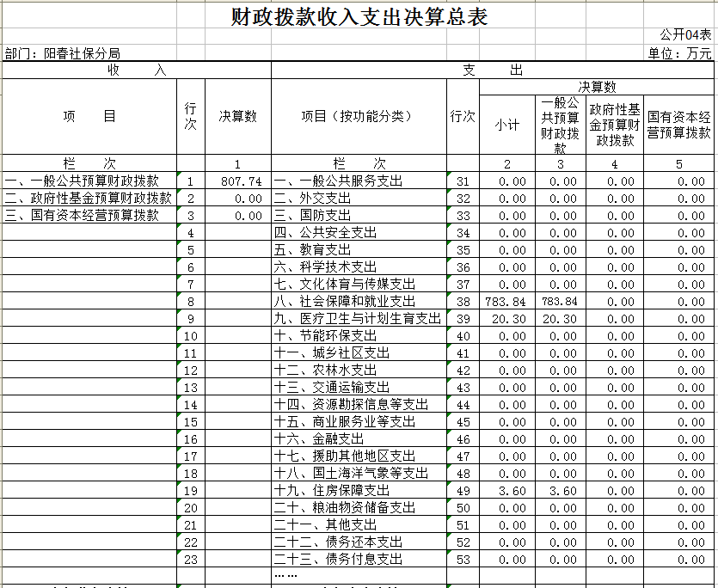Click the 783.84 value in the 小计 column

(506, 302)
